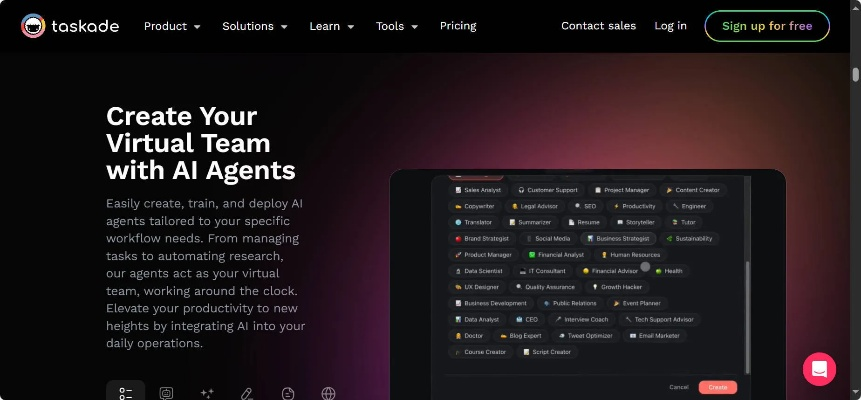The height and width of the screenshot is (400, 861).
Task: Select the globe web feature icon
Action: click(328, 393)
